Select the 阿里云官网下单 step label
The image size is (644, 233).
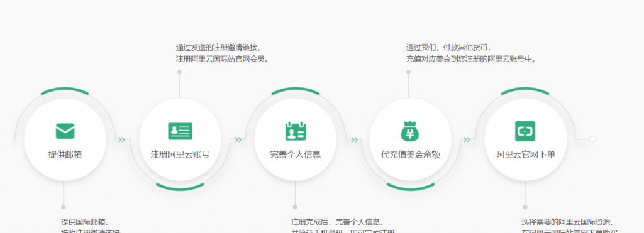(525, 154)
